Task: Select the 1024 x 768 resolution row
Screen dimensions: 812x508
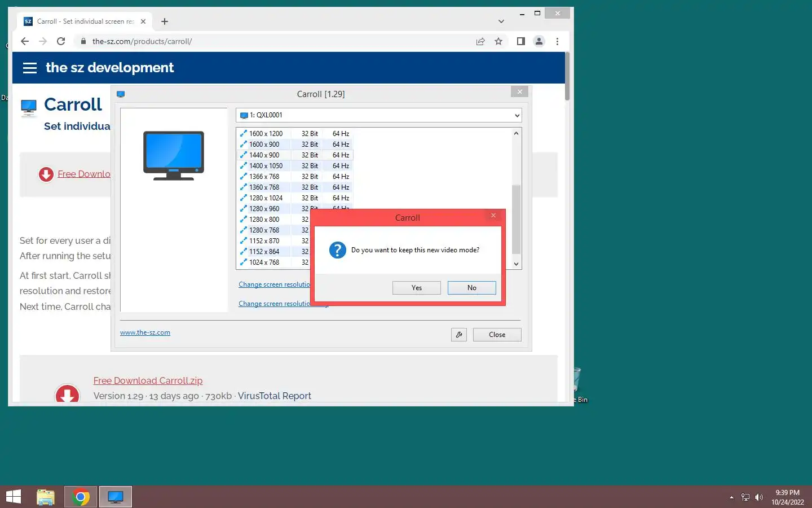Action: pos(273,262)
